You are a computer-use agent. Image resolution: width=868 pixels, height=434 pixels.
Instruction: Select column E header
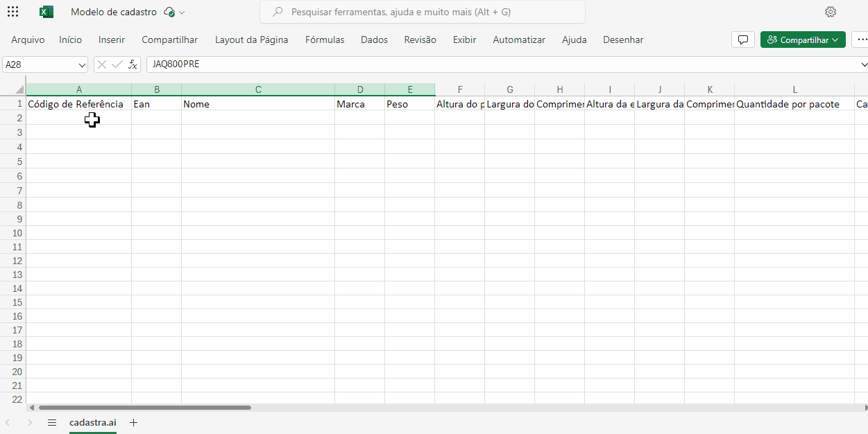(410, 89)
